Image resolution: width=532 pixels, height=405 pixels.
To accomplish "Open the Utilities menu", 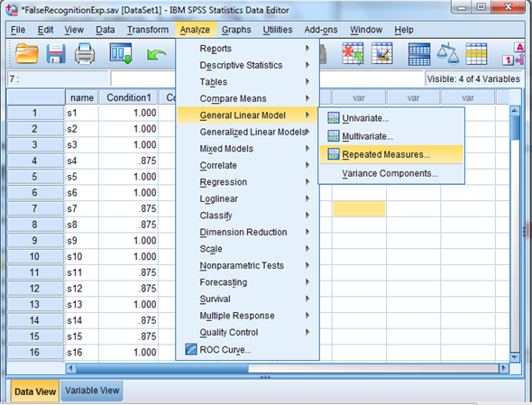I will click(278, 30).
